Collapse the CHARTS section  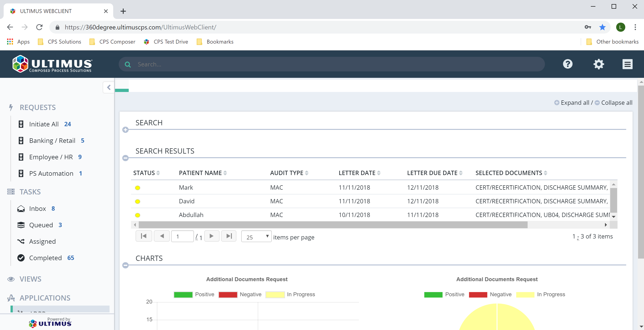coord(126,265)
